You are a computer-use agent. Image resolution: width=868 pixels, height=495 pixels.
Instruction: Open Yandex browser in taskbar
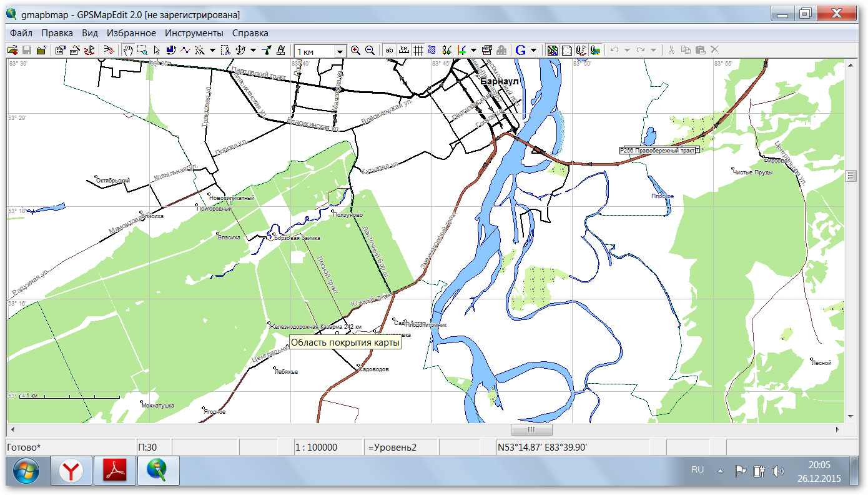71,471
